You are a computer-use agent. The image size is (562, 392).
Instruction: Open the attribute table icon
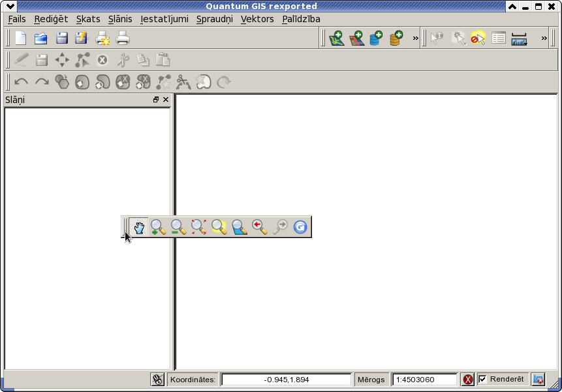(499, 38)
